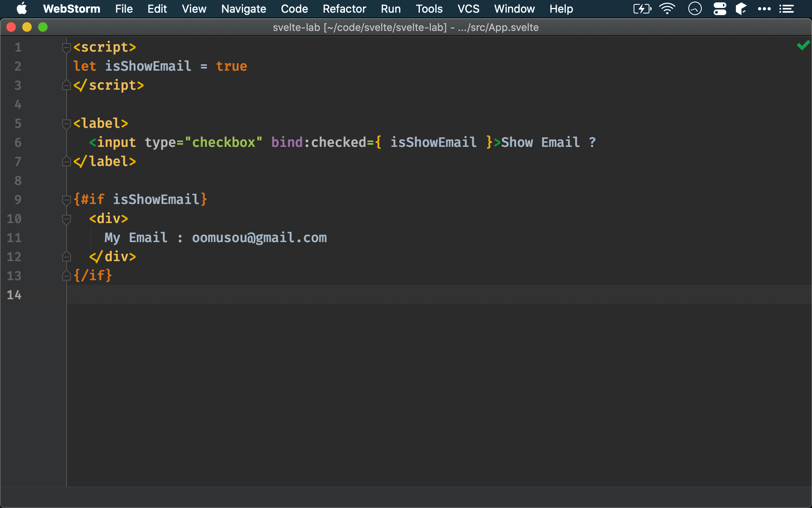
Task: Collapse the script block fold marker on line 1
Action: pyautogui.click(x=66, y=48)
